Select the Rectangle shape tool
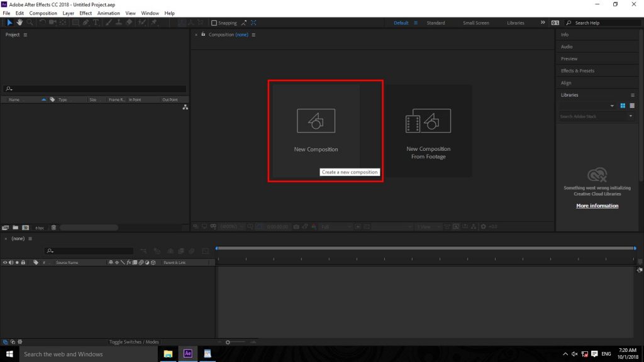This screenshot has width=644, height=362. (75, 23)
